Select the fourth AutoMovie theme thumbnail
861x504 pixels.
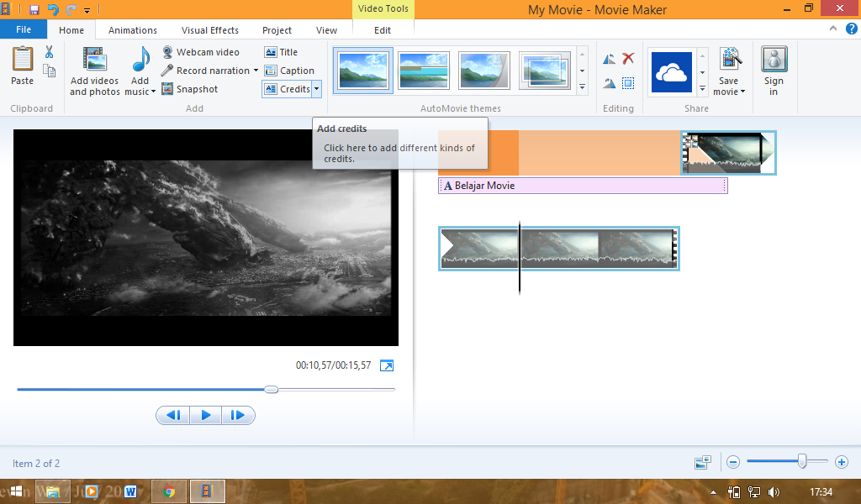544,71
